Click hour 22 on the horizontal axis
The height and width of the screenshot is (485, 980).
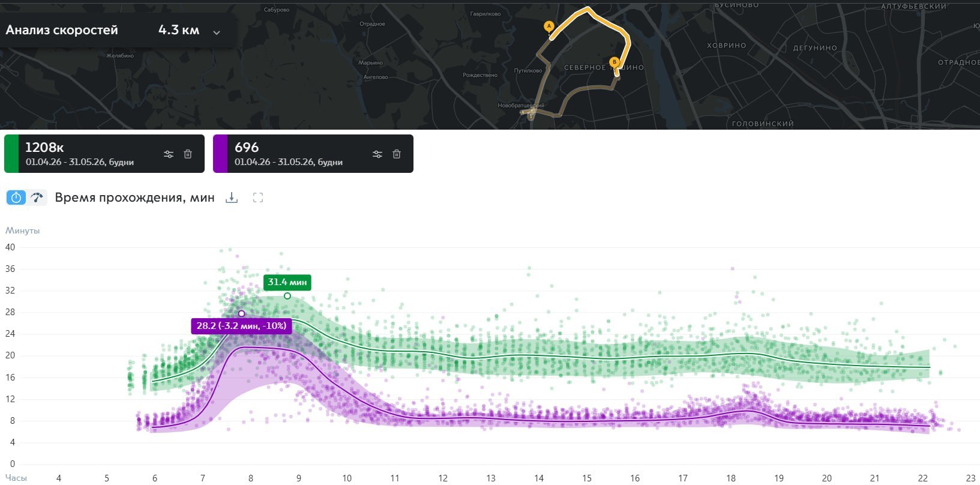click(923, 478)
